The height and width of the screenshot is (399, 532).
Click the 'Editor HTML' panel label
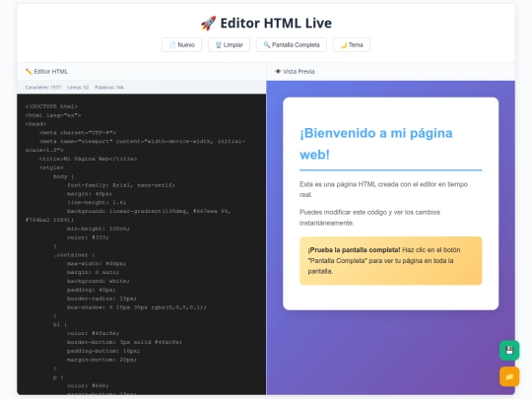51,71
